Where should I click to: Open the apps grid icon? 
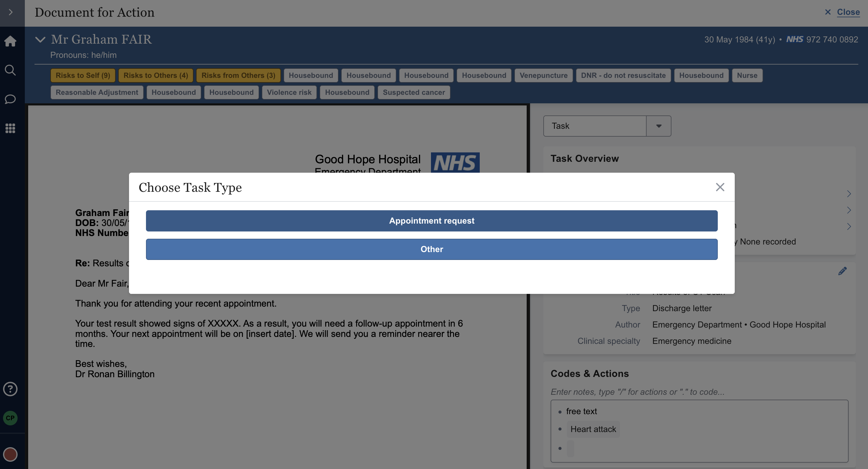pos(10,128)
